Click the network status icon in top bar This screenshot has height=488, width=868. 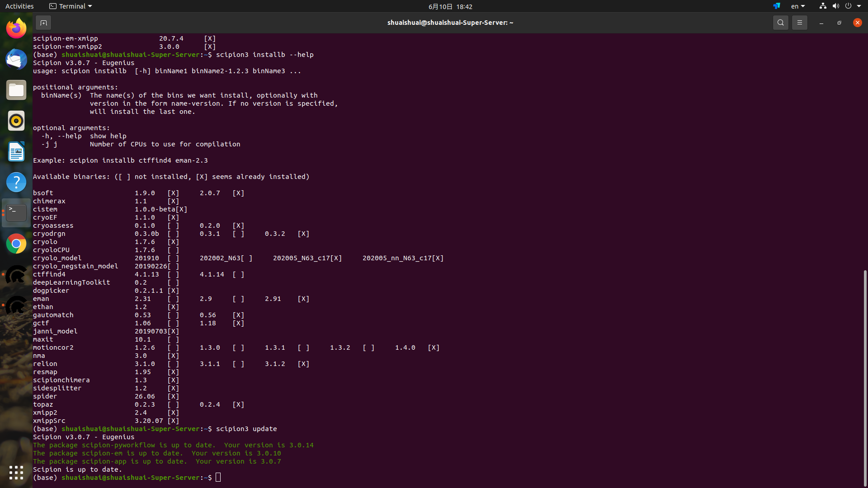[822, 6]
